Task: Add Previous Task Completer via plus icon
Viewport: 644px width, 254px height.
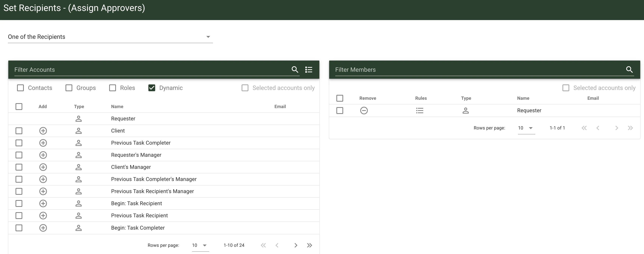Action: coord(43,143)
